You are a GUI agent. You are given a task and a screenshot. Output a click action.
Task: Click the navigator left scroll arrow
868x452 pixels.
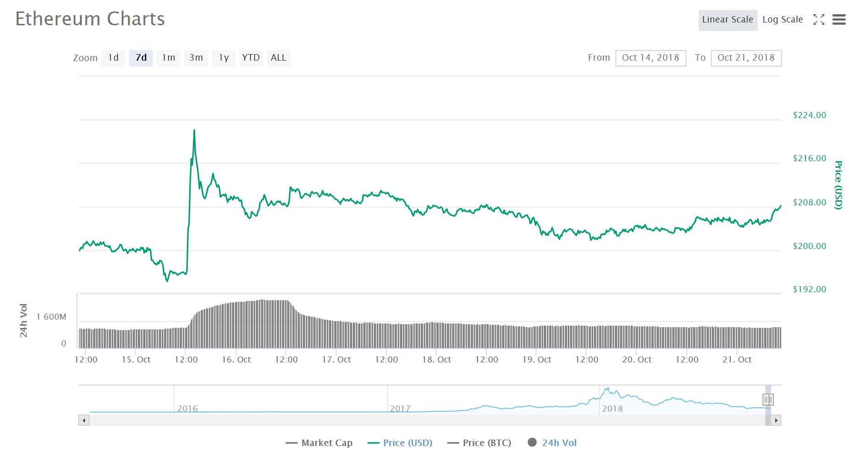coord(84,420)
